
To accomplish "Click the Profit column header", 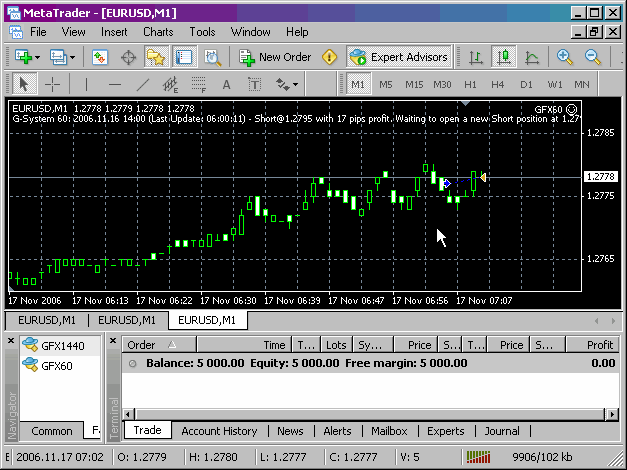I will pos(593,345).
